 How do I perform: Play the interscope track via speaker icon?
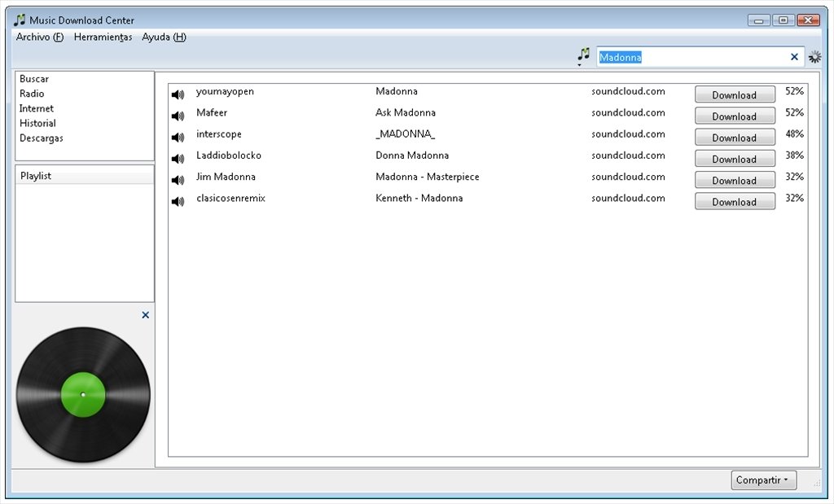click(178, 137)
